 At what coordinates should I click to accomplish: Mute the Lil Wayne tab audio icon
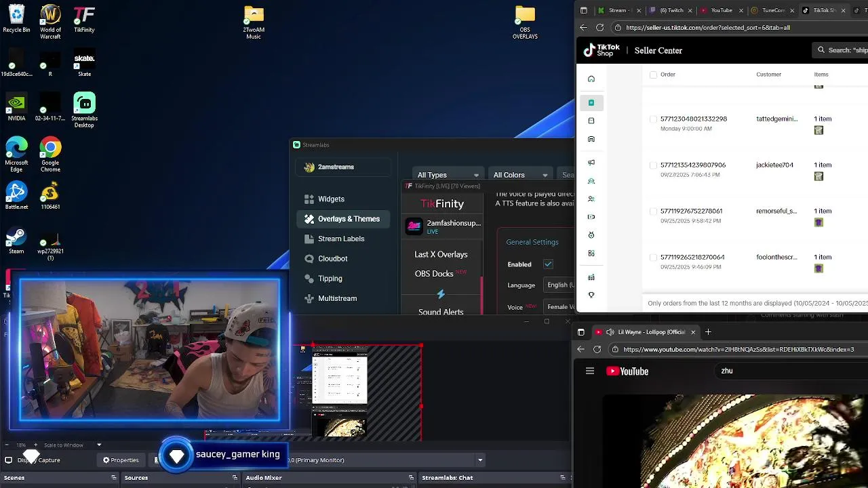click(x=610, y=332)
